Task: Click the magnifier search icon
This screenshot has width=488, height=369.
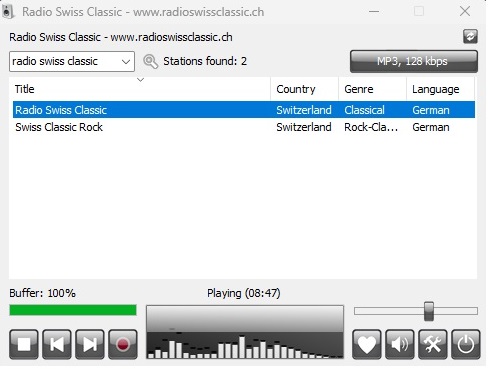Action: [x=150, y=61]
